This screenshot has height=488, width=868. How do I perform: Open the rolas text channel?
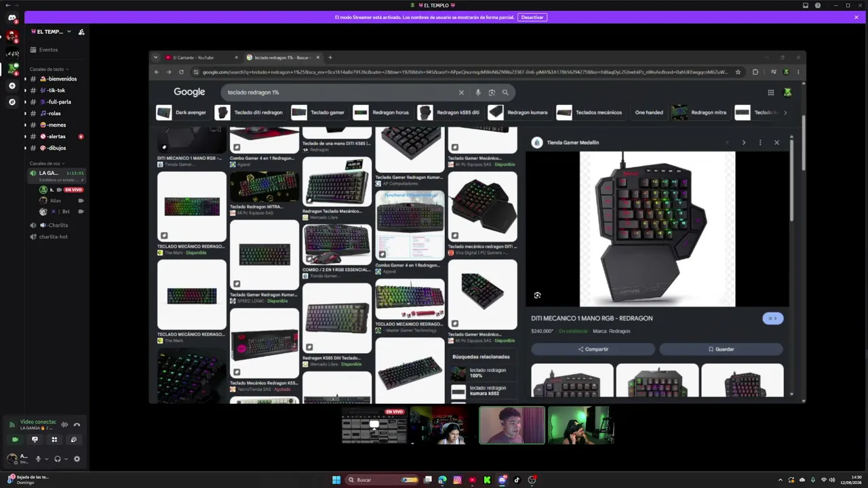coord(57,113)
